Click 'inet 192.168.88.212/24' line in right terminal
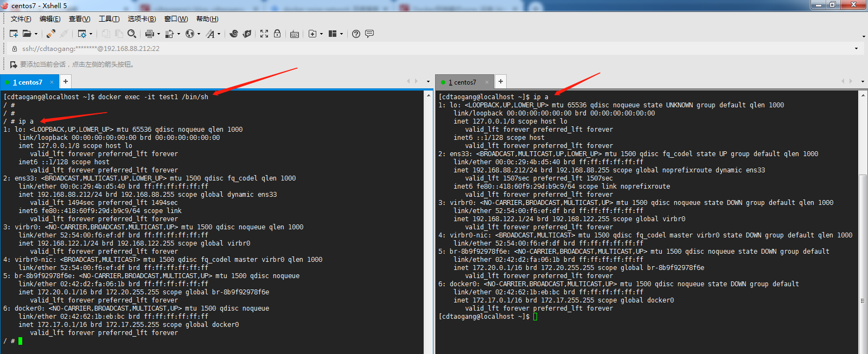This screenshot has height=354, width=868. coord(609,170)
